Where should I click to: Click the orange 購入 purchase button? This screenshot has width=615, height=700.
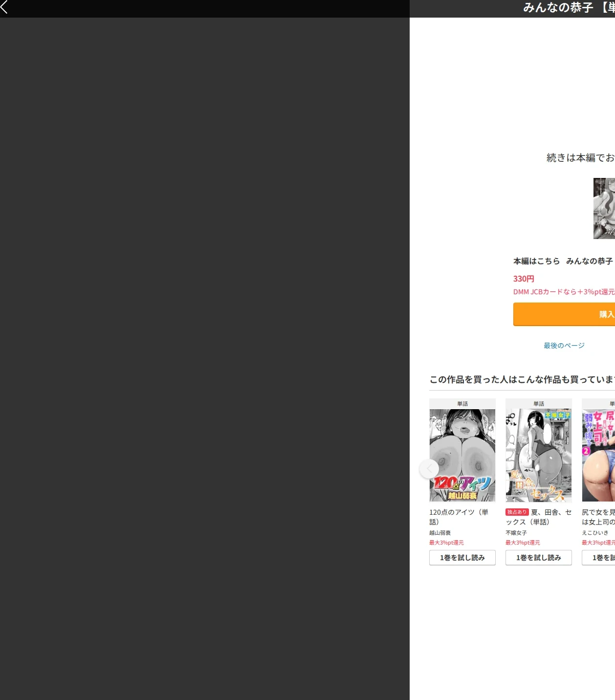coord(564,314)
